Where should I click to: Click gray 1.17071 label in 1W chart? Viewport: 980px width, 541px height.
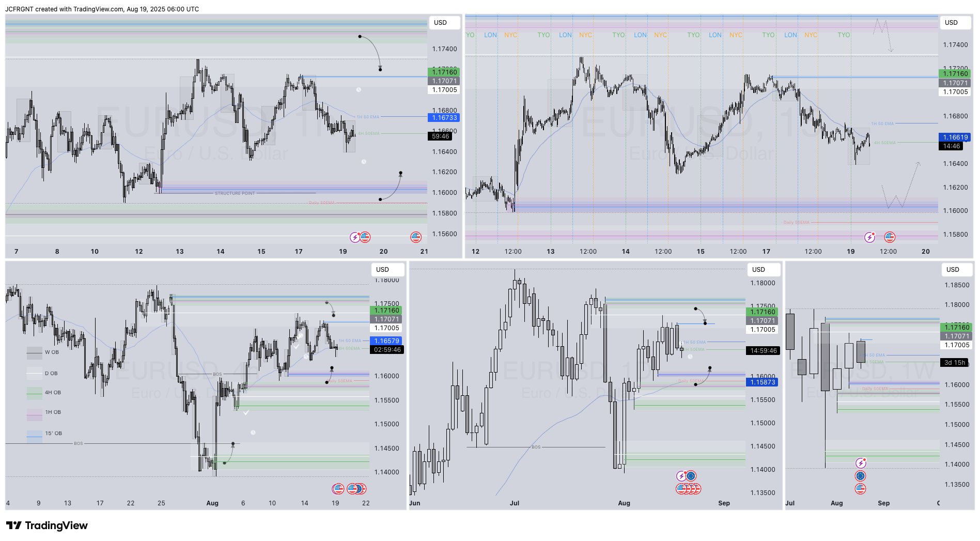[956, 336]
